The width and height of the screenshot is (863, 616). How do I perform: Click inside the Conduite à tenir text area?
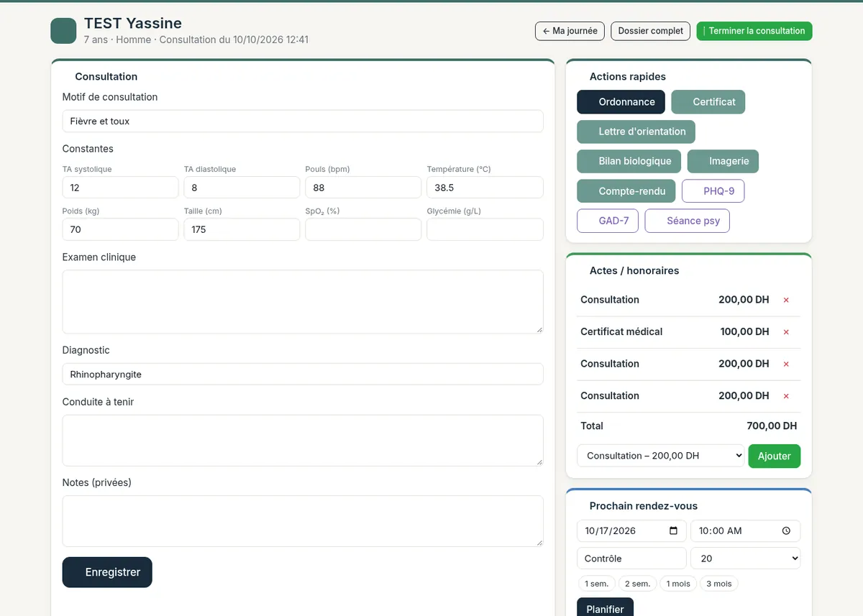pyautogui.click(x=303, y=441)
